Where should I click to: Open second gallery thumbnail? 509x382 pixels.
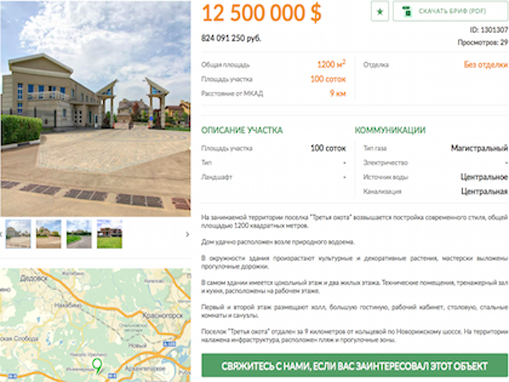[49, 234]
